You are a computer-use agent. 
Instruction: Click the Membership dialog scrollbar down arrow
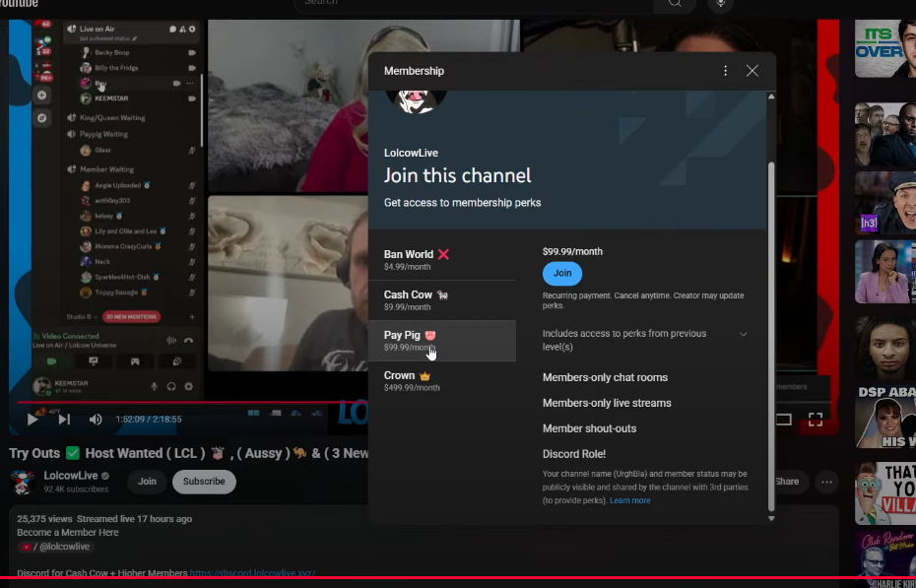[771, 518]
